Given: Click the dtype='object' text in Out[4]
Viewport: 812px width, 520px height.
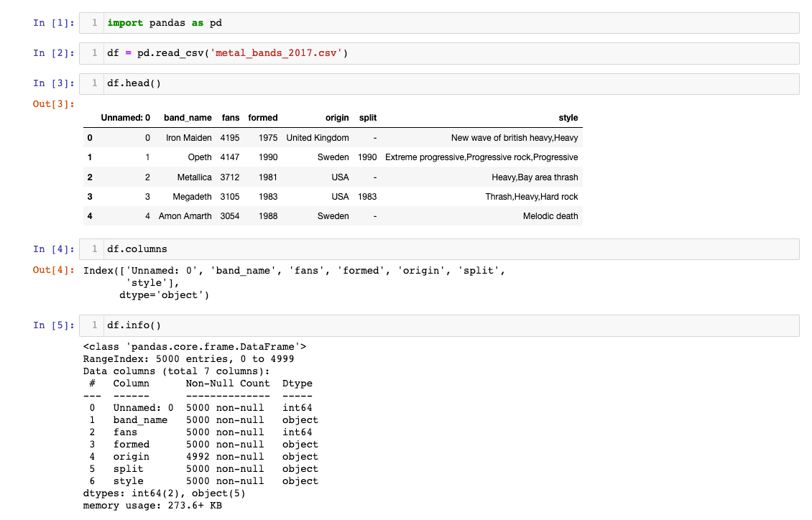Looking at the screenshot, I should (x=164, y=294).
